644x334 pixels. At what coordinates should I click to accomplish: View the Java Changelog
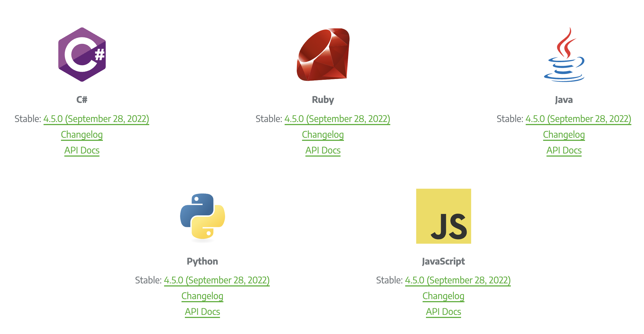pyautogui.click(x=564, y=135)
